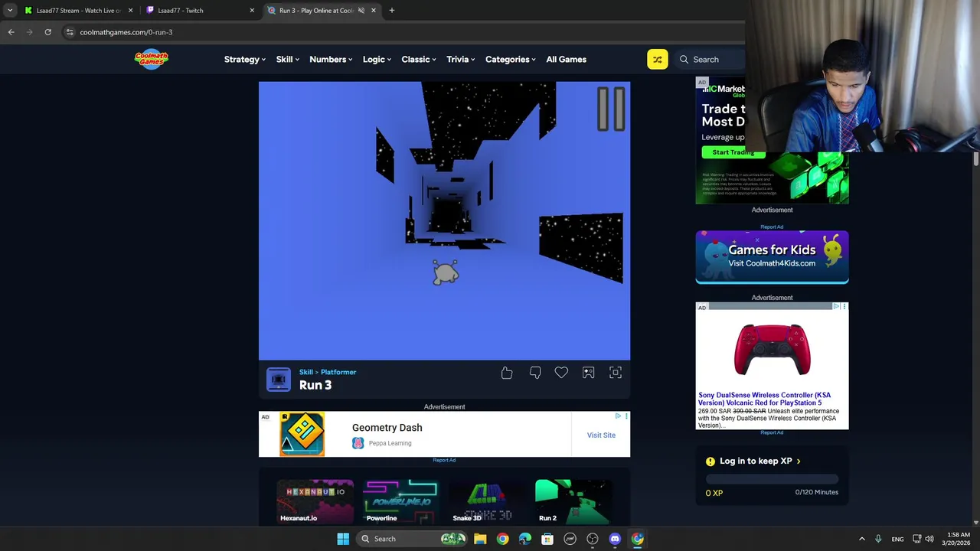Go back in browser
This screenshot has width=980, height=551.
tap(11, 32)
